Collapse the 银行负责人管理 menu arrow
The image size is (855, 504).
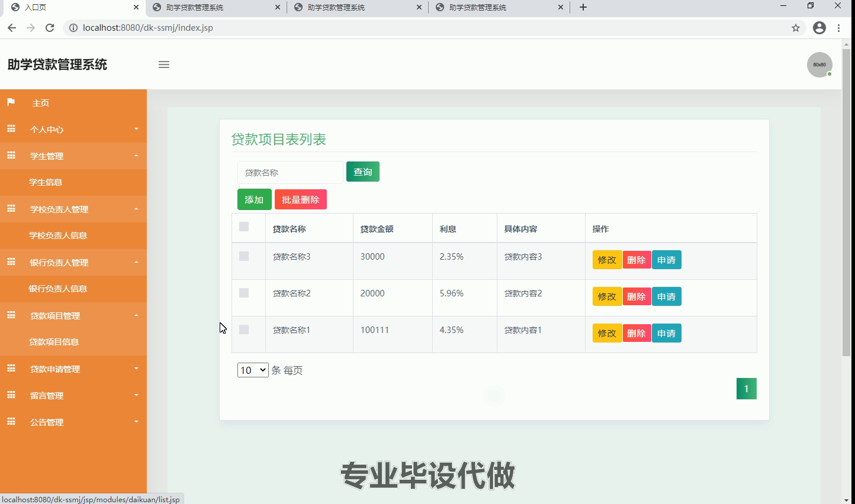pos(136,262)
